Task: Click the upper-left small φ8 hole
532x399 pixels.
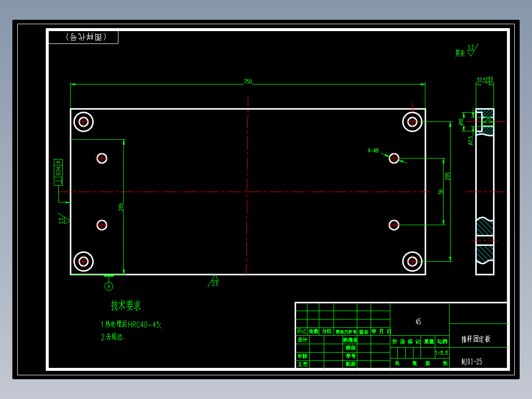Action: pyautogui.click(x=102, y=158)
